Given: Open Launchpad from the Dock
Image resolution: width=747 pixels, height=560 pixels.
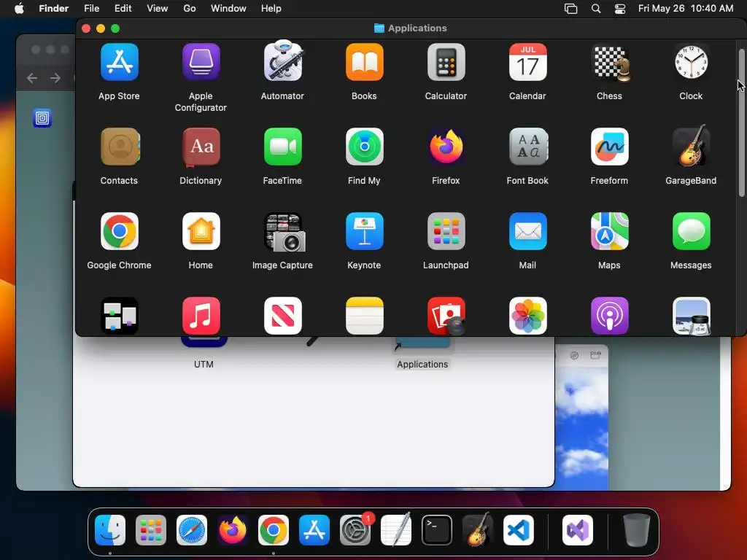Looking at the screenshot, I should click(x=151, y=530).
